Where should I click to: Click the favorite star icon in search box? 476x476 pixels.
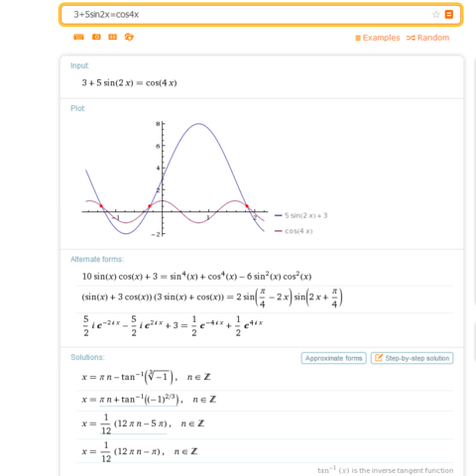(x=436, y=15)
